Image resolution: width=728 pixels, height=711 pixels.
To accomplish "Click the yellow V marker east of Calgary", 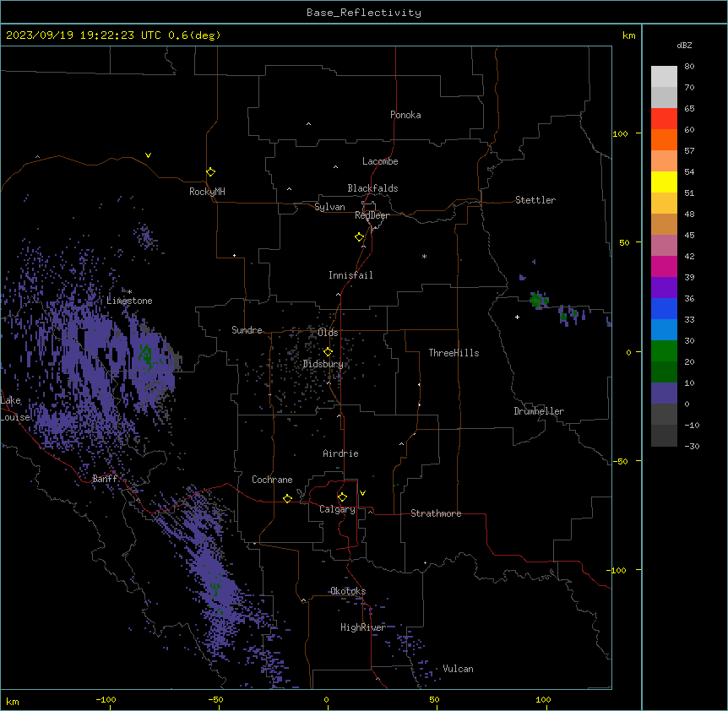I will pyautogui.click(x=362, y=493).
